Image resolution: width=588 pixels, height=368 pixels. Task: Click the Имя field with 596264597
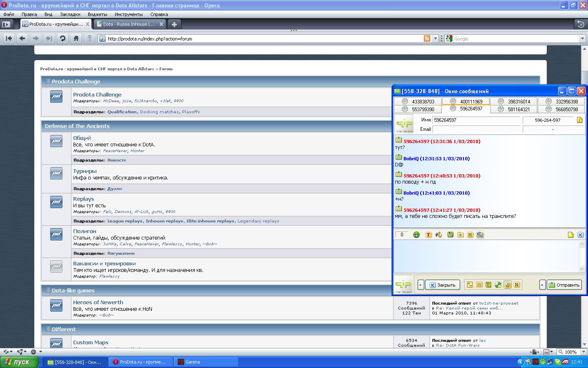click(477, 120)
